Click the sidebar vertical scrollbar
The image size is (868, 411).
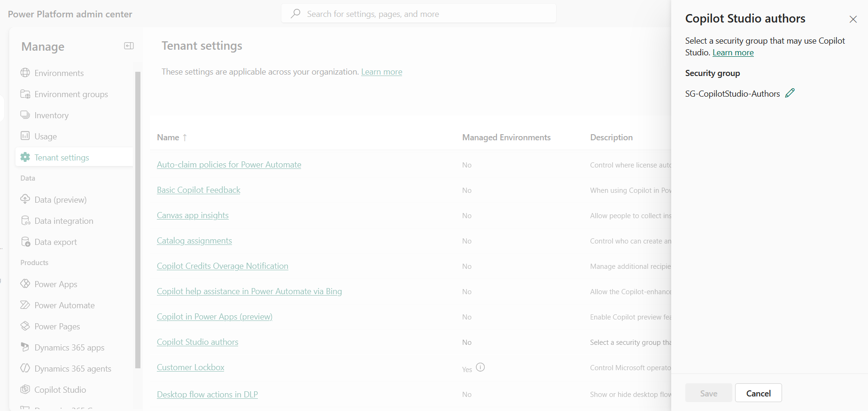138,220
